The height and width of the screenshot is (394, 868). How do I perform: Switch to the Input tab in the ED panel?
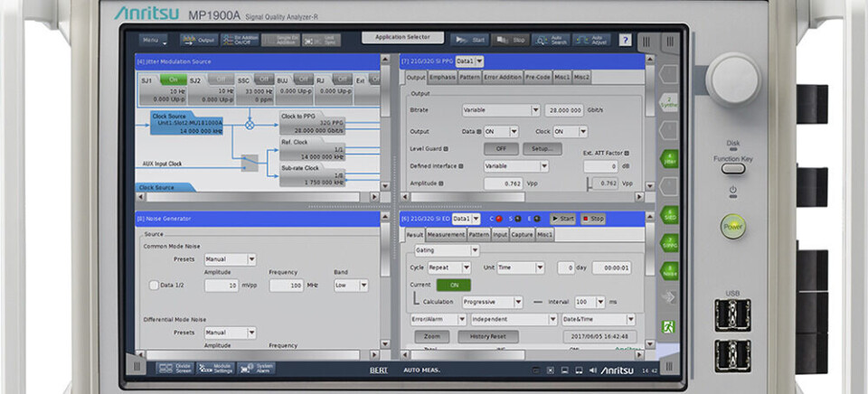click(500, 235)
